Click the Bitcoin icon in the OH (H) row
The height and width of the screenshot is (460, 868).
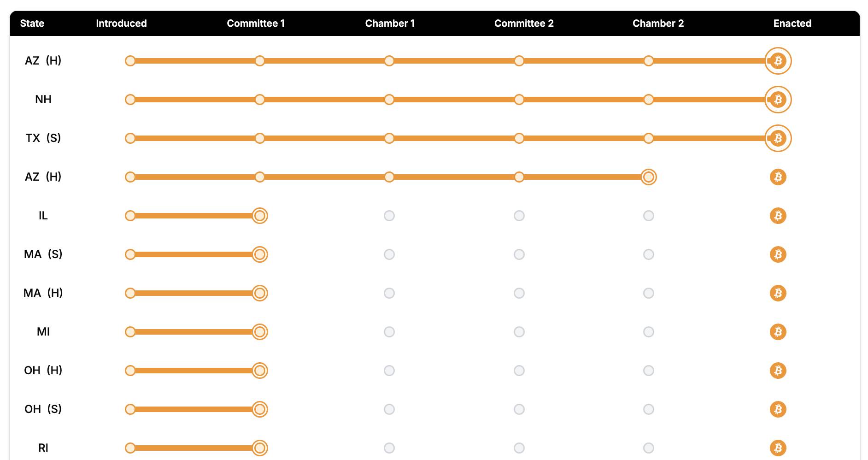[x=778, y=371]
